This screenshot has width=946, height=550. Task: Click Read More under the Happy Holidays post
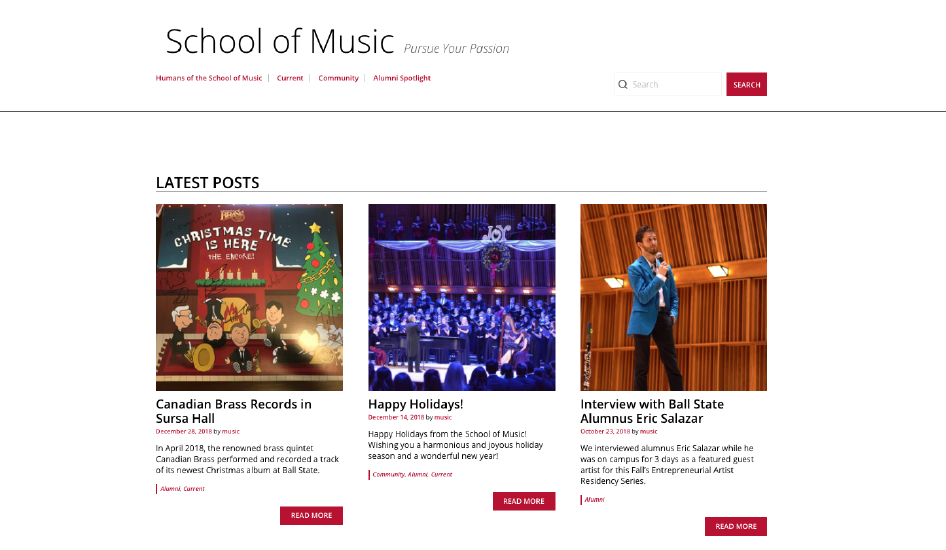point(523,501)
